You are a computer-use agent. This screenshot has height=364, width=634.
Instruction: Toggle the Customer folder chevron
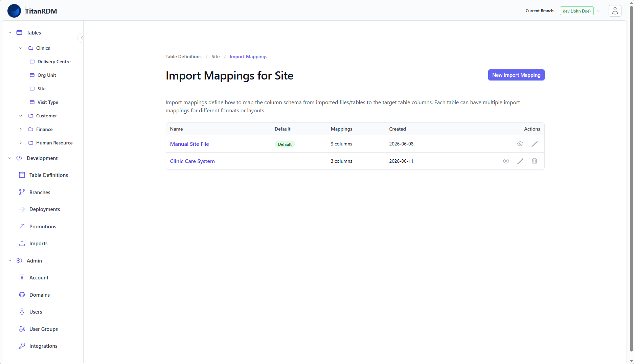click(x=21, y=116)
